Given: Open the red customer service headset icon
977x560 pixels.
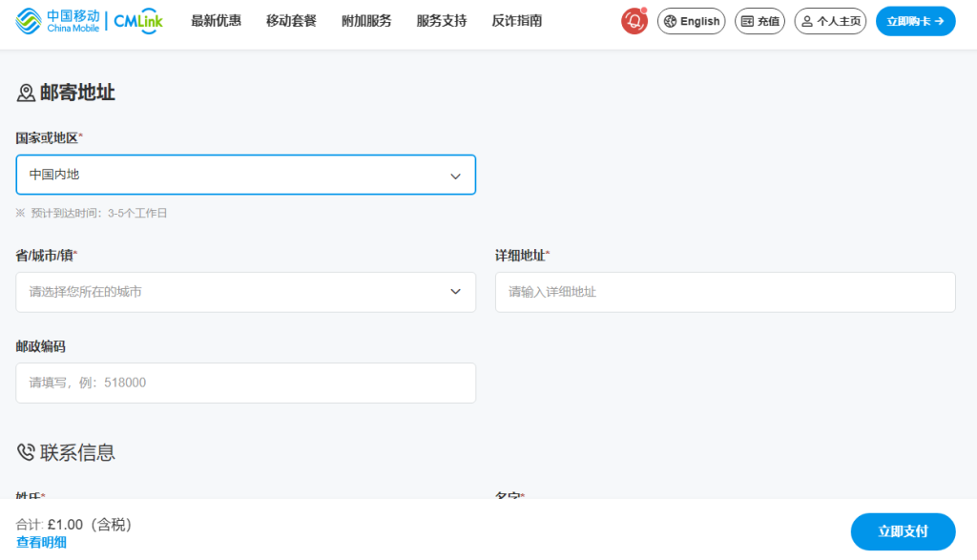Looking at the screenshot, I should coord(634,21).
